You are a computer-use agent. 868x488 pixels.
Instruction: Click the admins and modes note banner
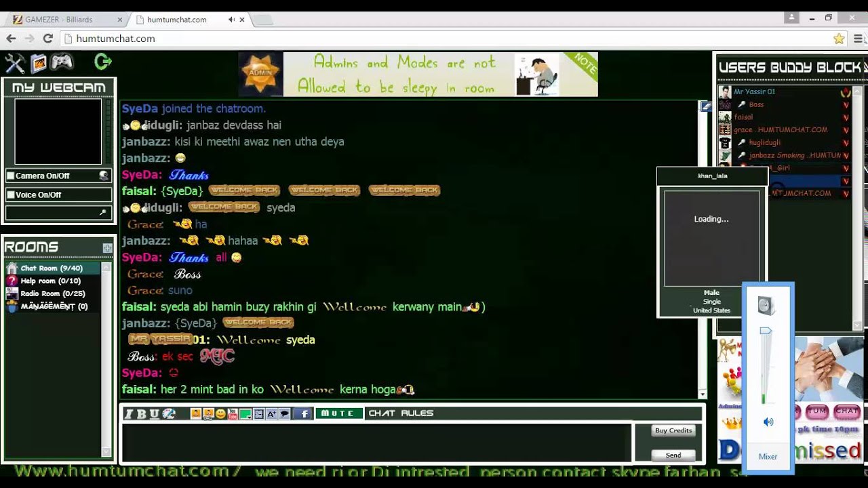(x=418, y=75)
